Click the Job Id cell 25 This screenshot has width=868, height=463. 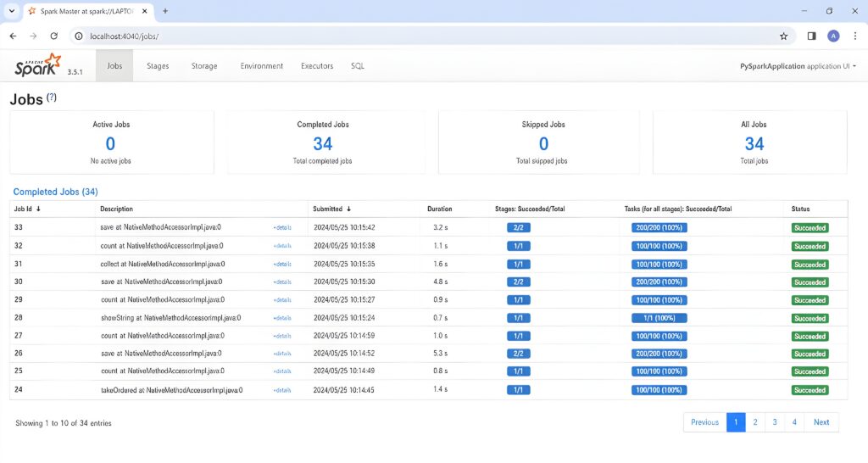19,371
